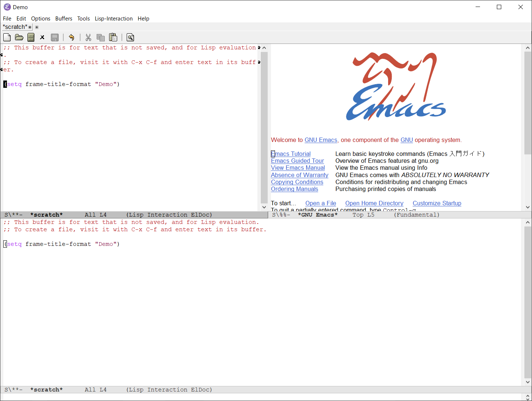Click "ABSOLUTELY NO WARRANTY" text

[445, 175]
